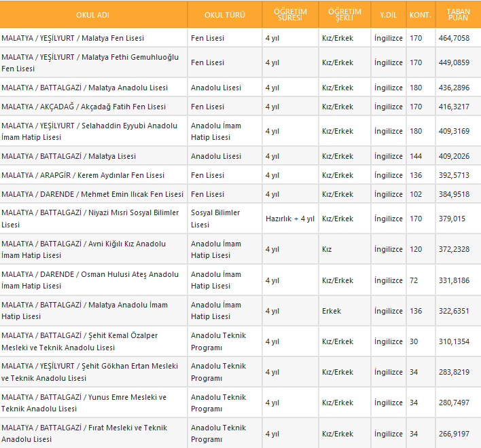Click the ÖĞRETİM SÜRESİ column header
This screenshot has width=481, height=448.
tap(289, 15)
